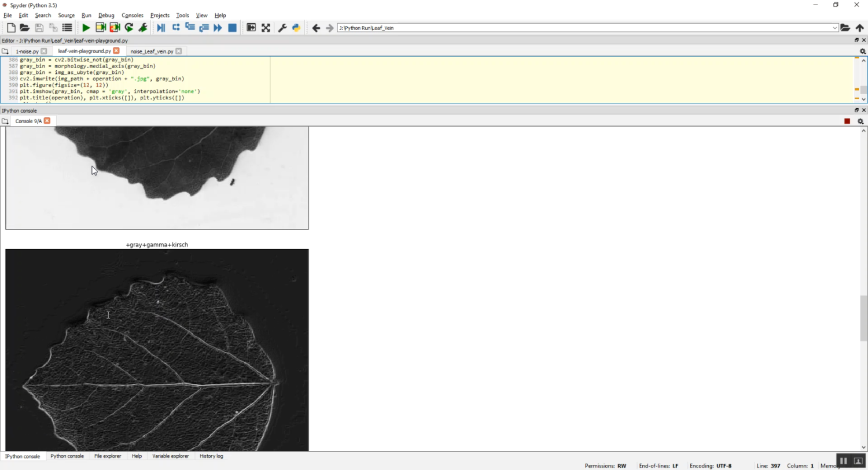Undock the IPython console pane
The image size is (868, 470).
coord(856,110)
